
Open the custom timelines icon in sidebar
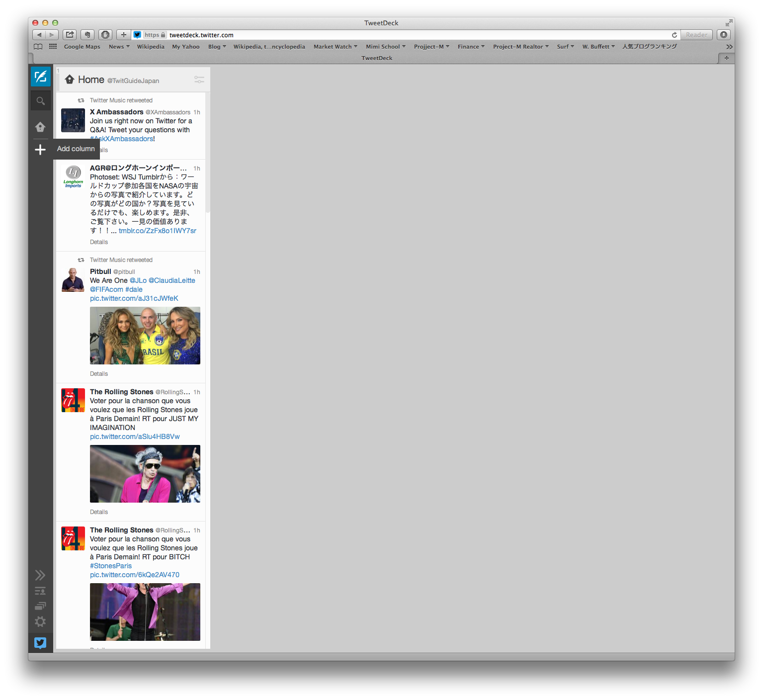pos(40,606)
